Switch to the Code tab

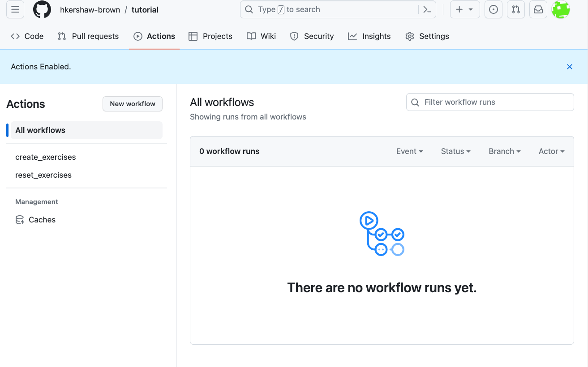27,36
